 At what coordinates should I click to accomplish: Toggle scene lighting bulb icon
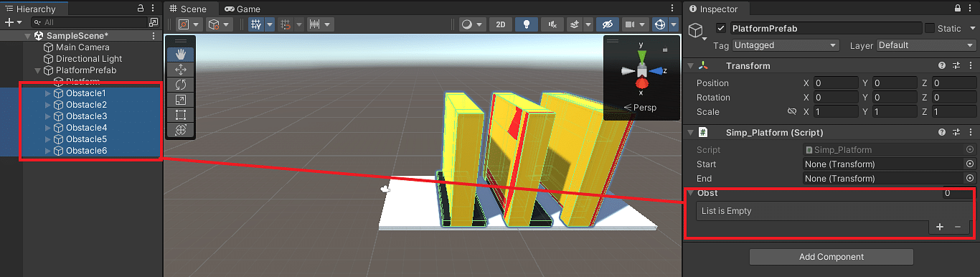pos(527,24)
